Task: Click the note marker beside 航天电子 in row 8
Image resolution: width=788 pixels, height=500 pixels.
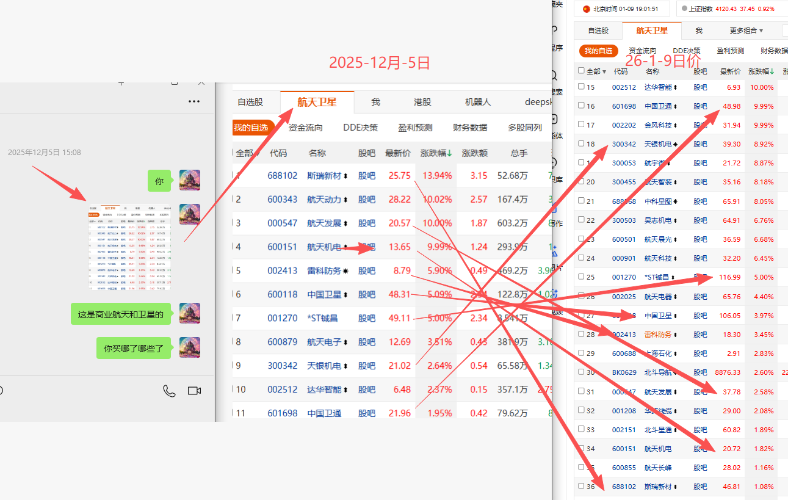Action: (346, 342)
